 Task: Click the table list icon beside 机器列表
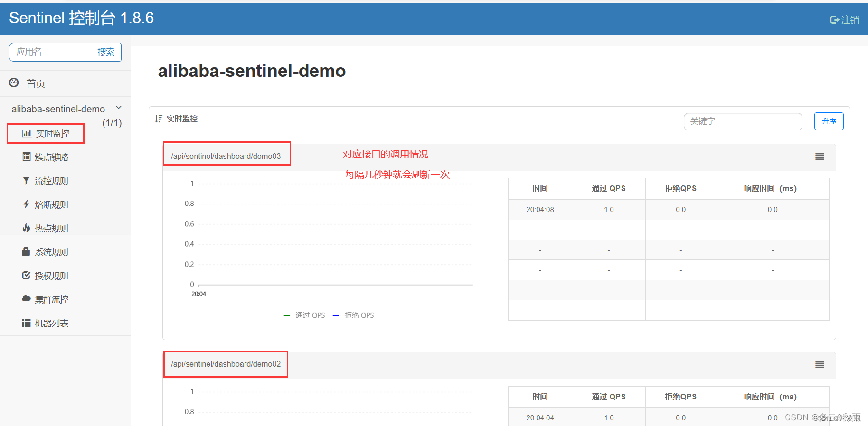[26, 323]
